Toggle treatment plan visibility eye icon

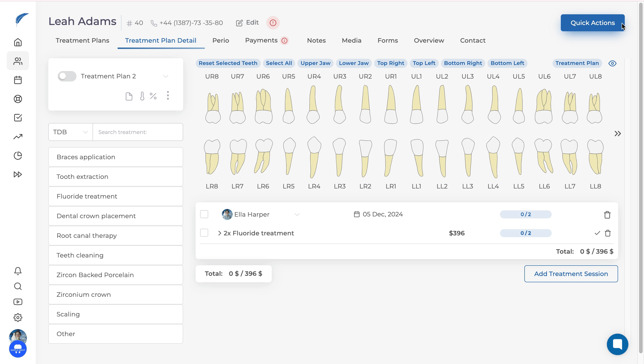pos(612,63)
